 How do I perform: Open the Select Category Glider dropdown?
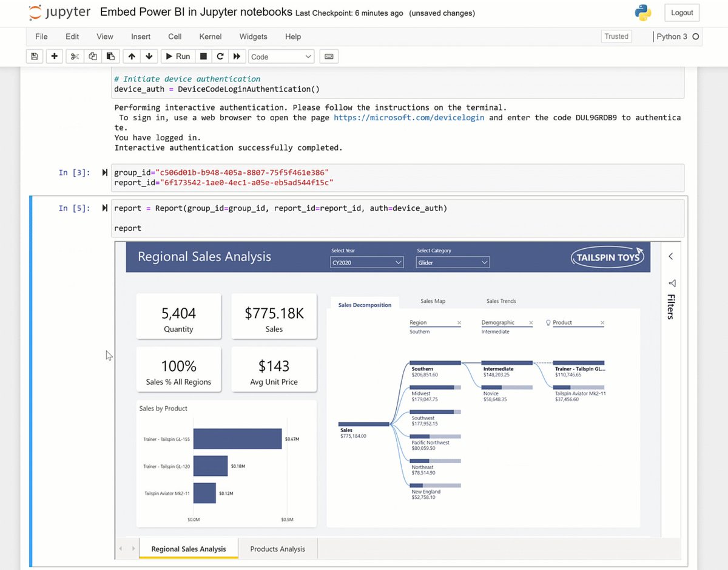point(453,262)
